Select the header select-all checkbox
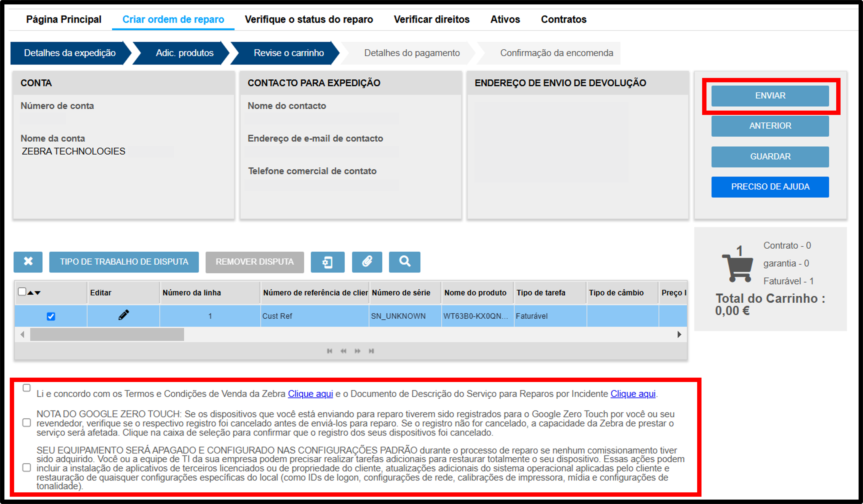This screenshot has width=863, height=504. tap(22, 291)
